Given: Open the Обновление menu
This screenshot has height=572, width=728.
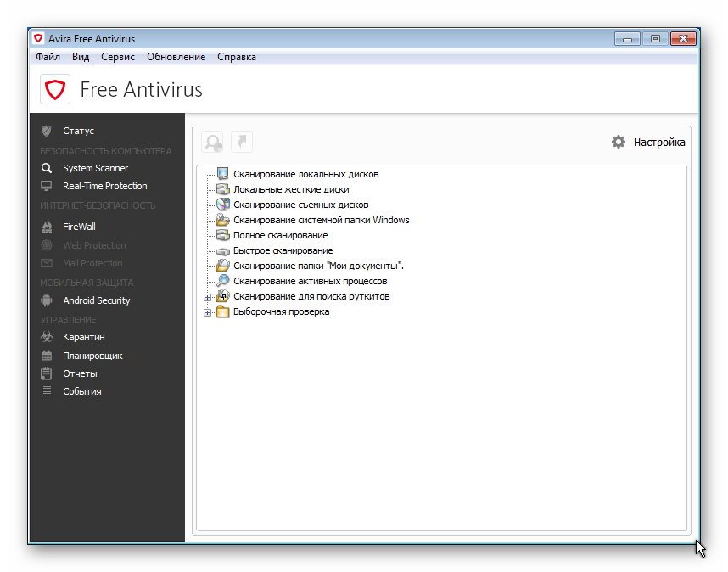Looking at the screenshot, I should click(176, 57).
